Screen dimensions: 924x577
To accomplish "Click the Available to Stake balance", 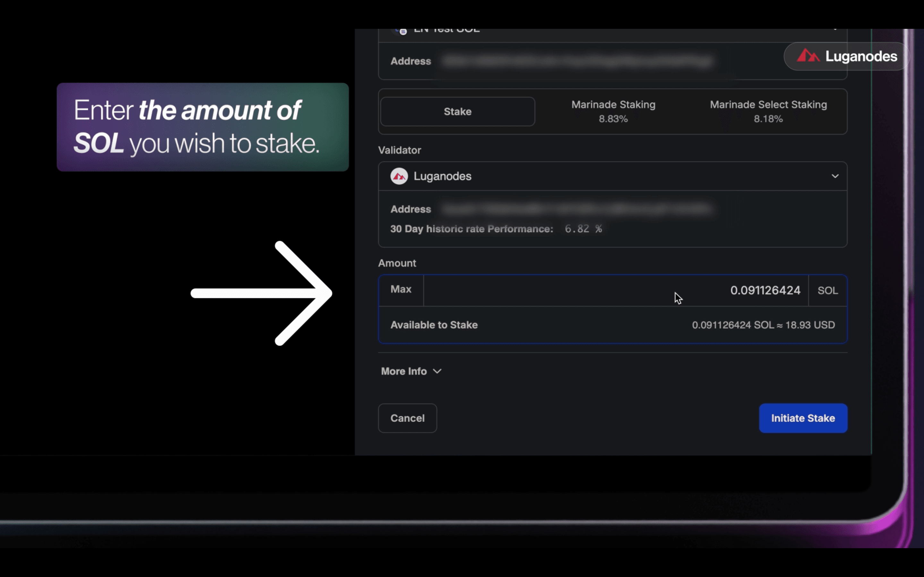I will pyautogui.click(x=763, y=325).
